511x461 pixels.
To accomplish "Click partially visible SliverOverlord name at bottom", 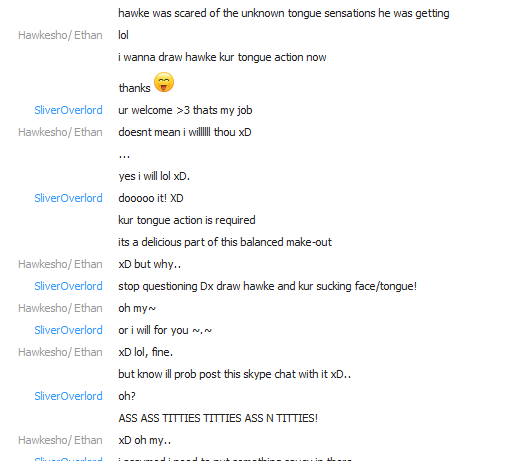I will pos(68,458).
